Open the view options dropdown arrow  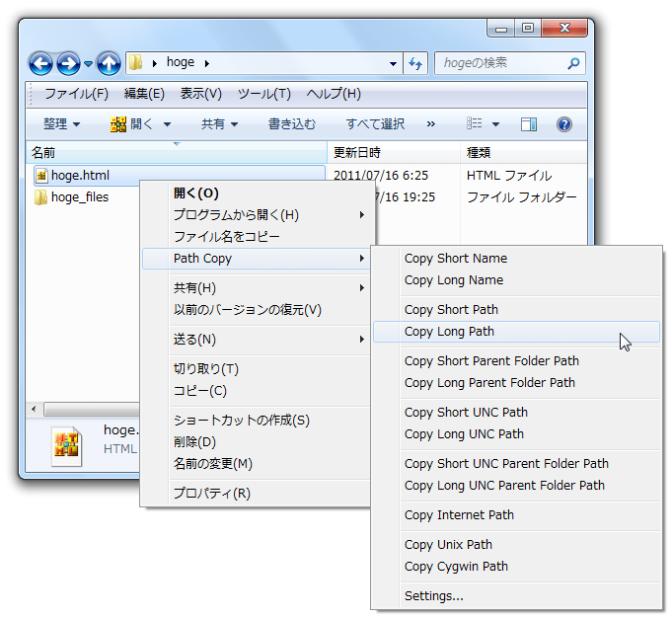click(x=495, y=124)
